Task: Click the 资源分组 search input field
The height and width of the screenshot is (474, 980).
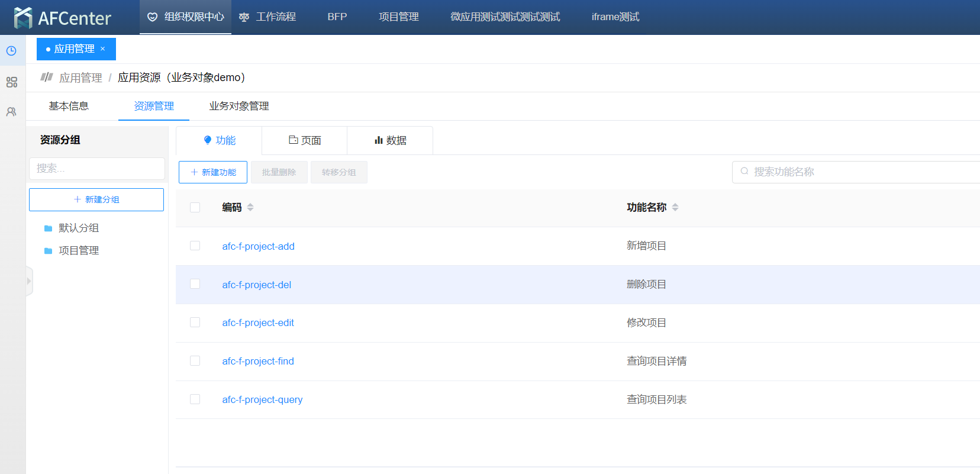Action: coord(97,169)
